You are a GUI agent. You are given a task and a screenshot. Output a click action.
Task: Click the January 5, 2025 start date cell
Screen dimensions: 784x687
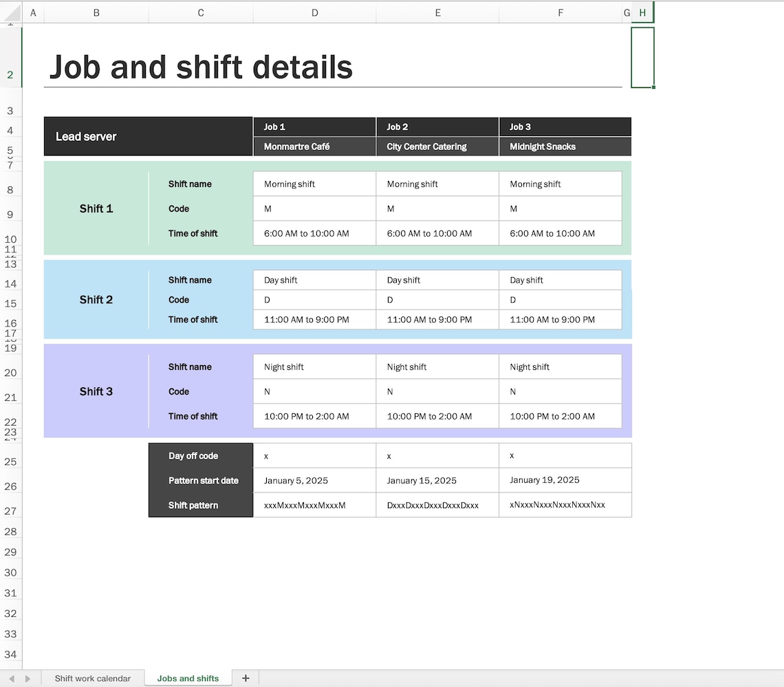pos(314,480)
